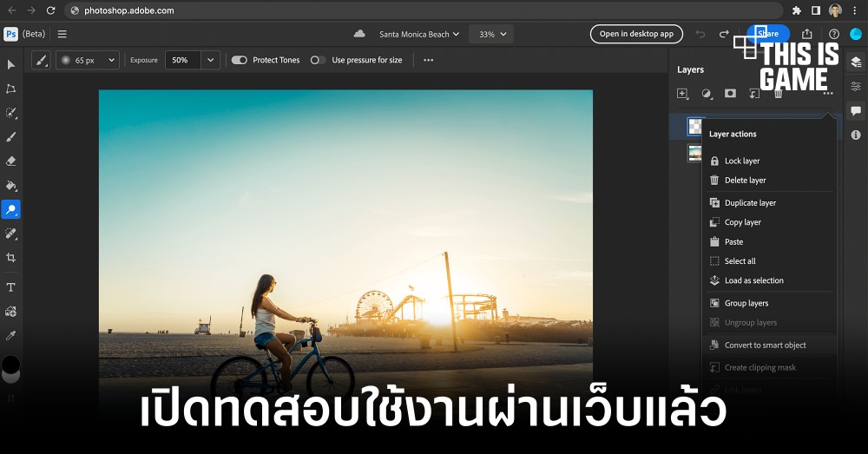Click the add layer mask icon

click(731, 93)
